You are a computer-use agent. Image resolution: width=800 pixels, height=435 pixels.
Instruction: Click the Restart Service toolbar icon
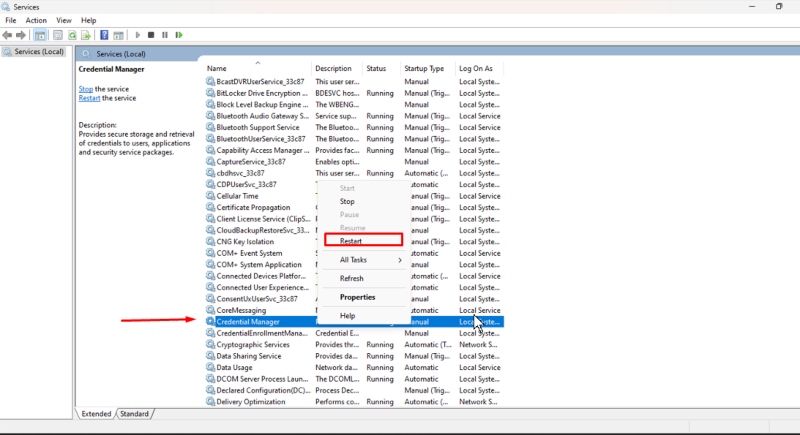point(179,35)
